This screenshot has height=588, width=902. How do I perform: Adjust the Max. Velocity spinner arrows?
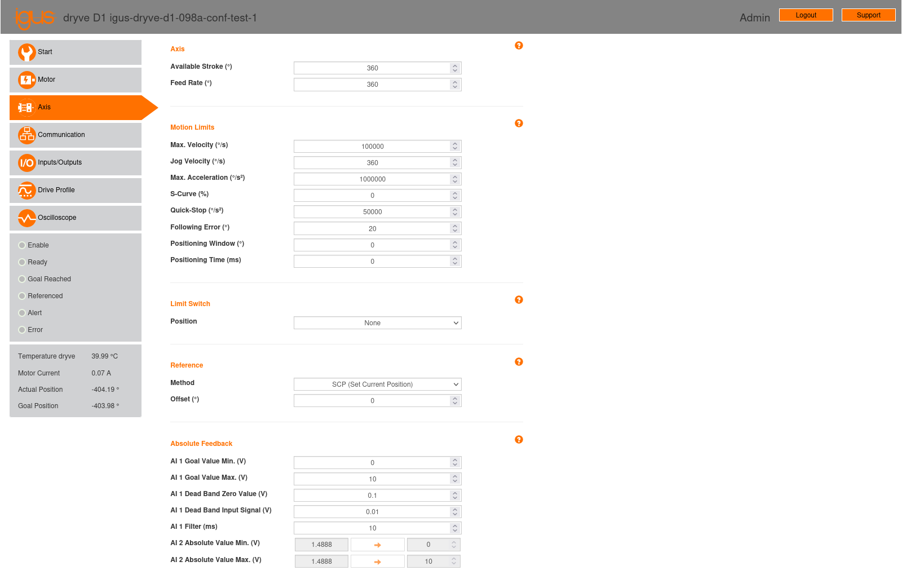coord(455,147)
